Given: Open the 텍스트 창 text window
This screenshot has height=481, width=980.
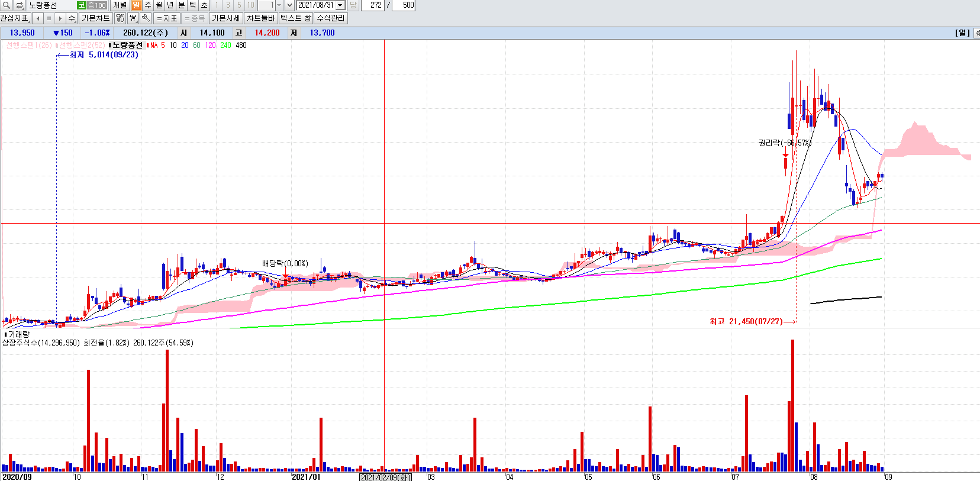Looking at the screenshot, I should click(296, 18).
